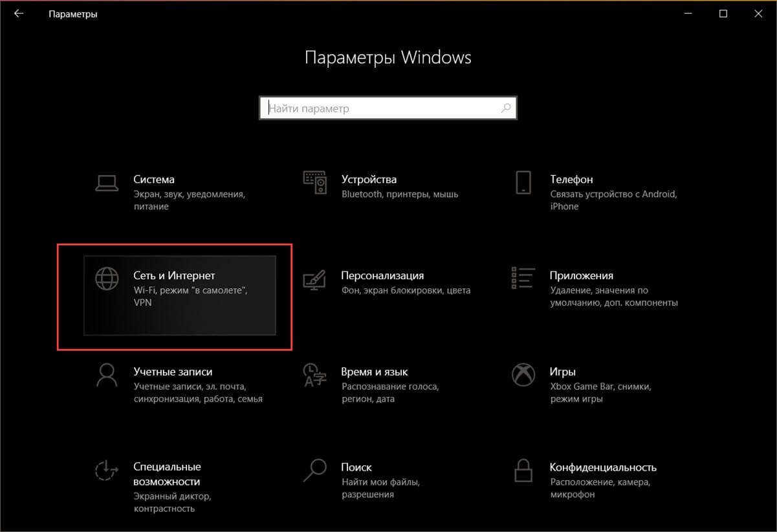Click text 'Найти мои файлы, разрешения'

point(381,488)
